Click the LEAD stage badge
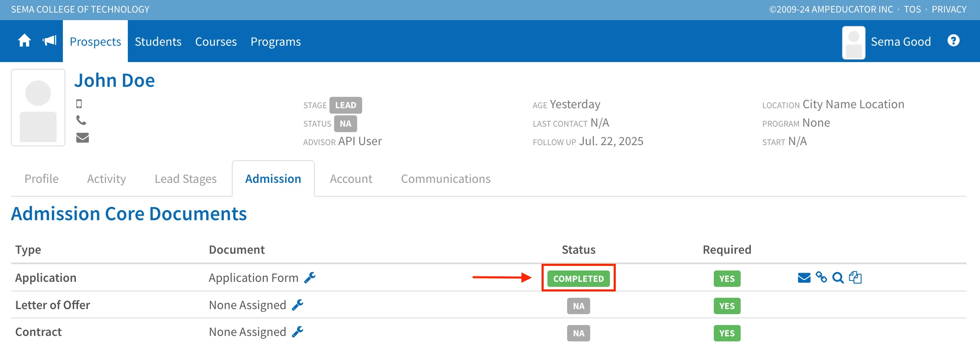The height and width of the screenshot is (359, 980). click(x=346, y=105)
